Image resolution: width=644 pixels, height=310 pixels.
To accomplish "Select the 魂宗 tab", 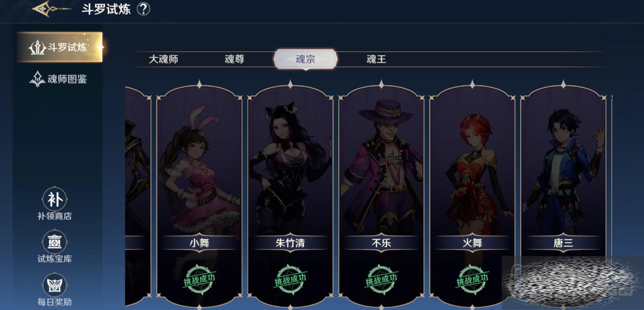I will point(305,59).
